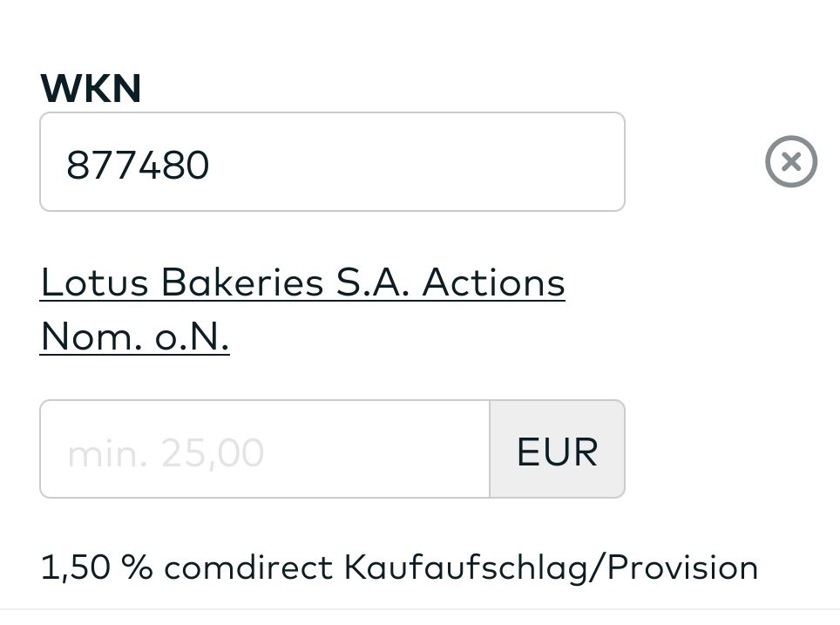
Task: Click the 1,50 % comdirect Kaufaufschlag/Provision text
Action: click(399, 567)
